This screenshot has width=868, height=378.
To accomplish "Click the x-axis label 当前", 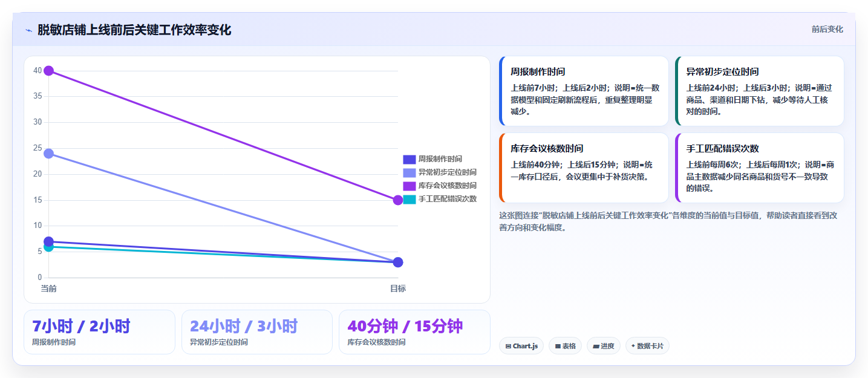I will [49, 288].
